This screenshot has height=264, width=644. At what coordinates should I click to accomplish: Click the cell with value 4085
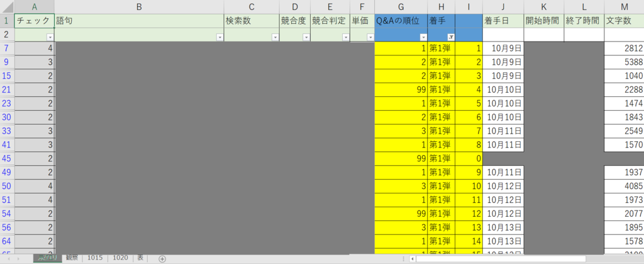coord(624,186)
